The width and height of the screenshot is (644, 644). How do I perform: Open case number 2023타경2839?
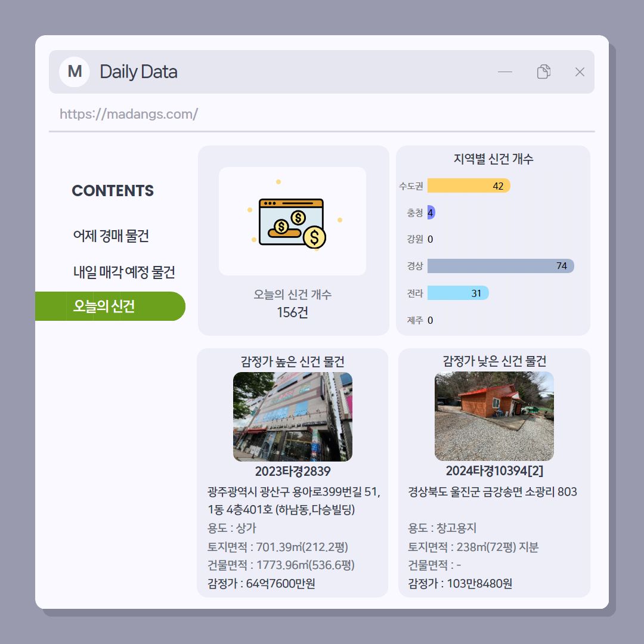pos(292,471)
